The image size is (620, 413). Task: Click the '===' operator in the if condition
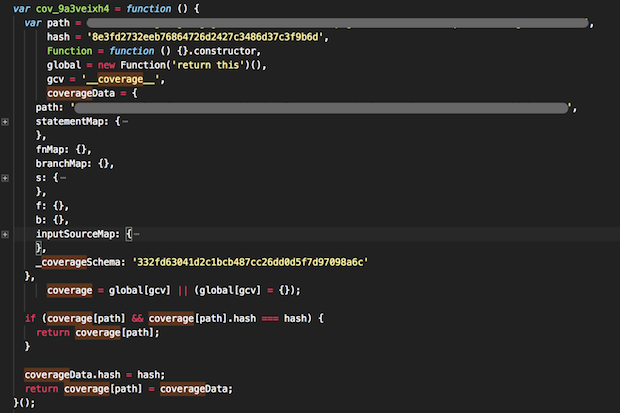(270, 318)
